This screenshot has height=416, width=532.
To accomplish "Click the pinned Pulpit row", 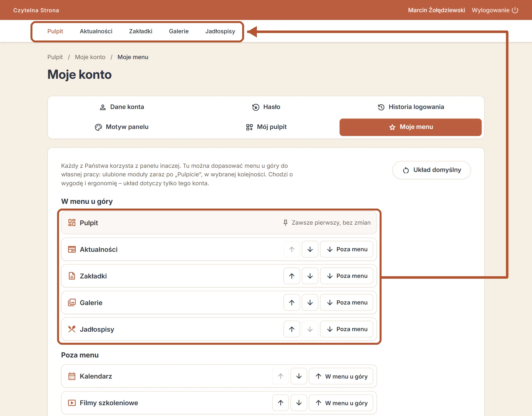I will tap(219, 223).
